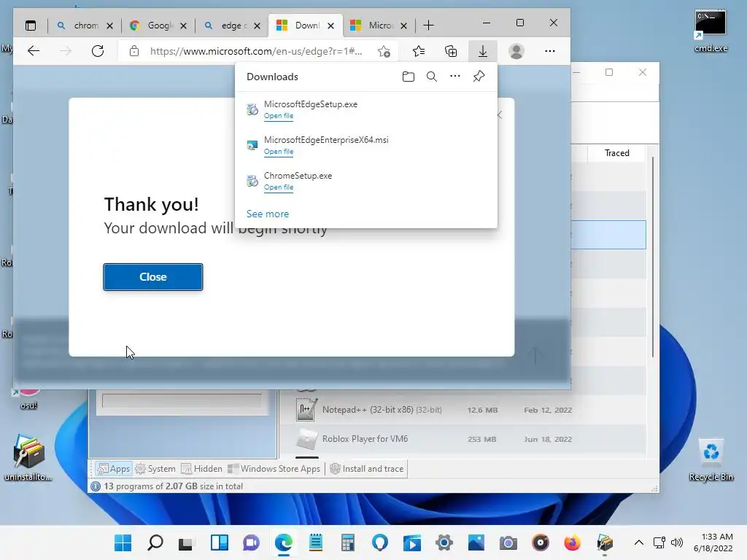Open a new browser tab
Viewport: 747px width, 560px height.
click(x=428, y=26)
